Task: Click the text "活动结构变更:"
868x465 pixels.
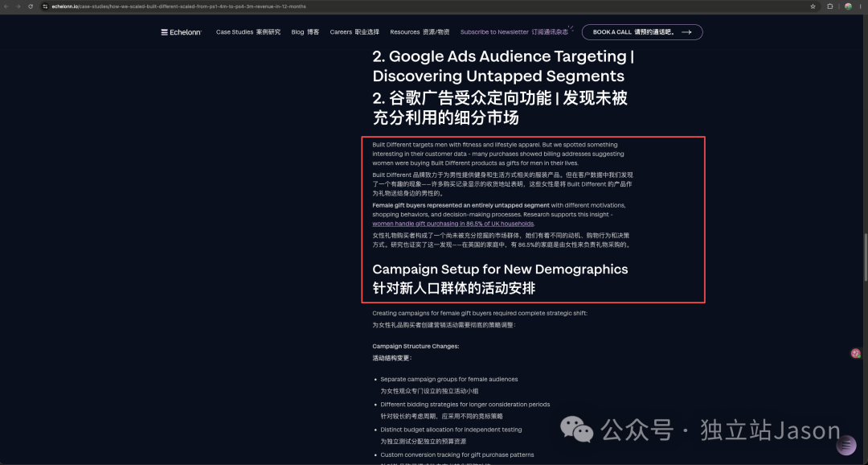Action: pos(392,358)
